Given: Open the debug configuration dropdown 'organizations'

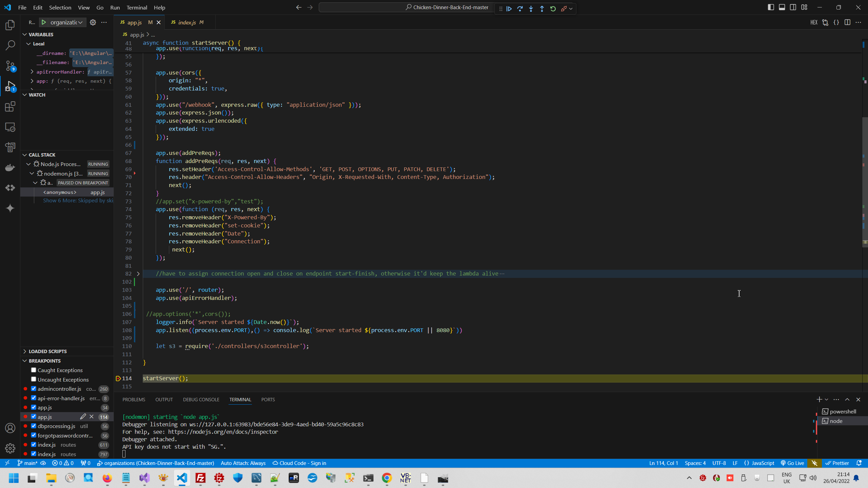Looking at the screenshot, I should (x=66, y=22).
